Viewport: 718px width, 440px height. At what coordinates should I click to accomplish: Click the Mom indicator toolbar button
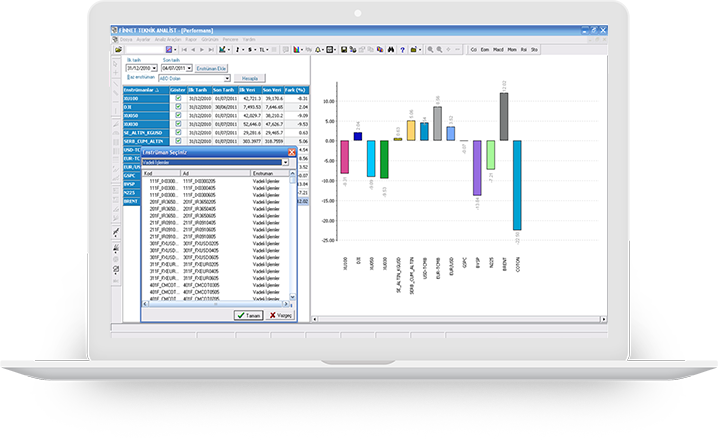point(512,49)
